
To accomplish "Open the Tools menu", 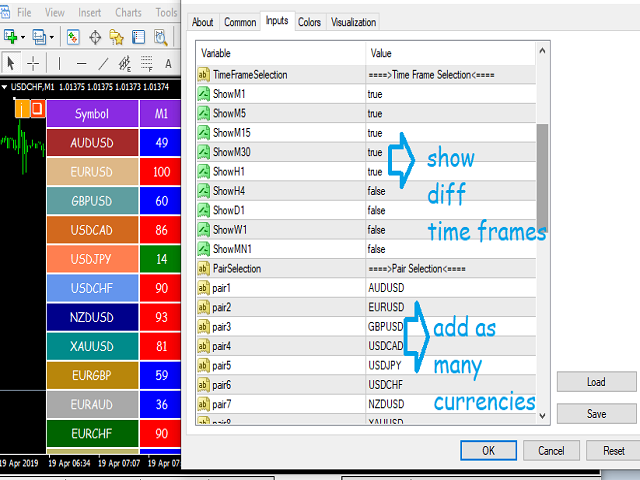I will point(166,13).
